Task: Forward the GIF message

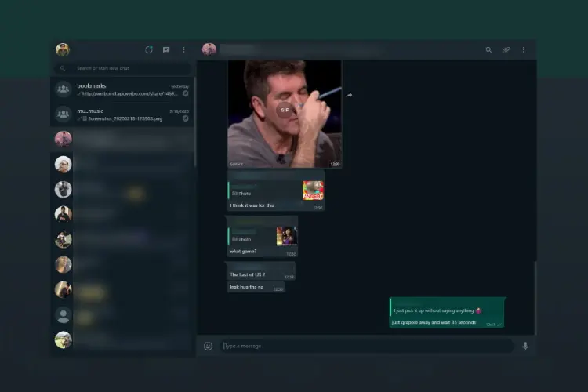Action: click(x=349, y=96)
